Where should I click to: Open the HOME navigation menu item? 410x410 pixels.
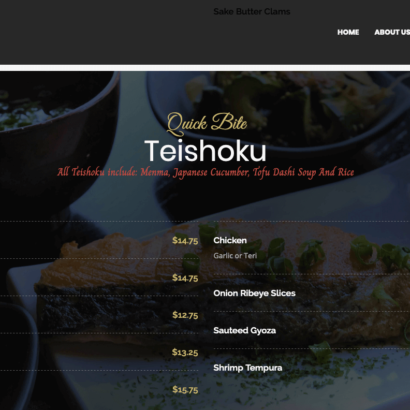pyautogui.click(x=348, y=32)
